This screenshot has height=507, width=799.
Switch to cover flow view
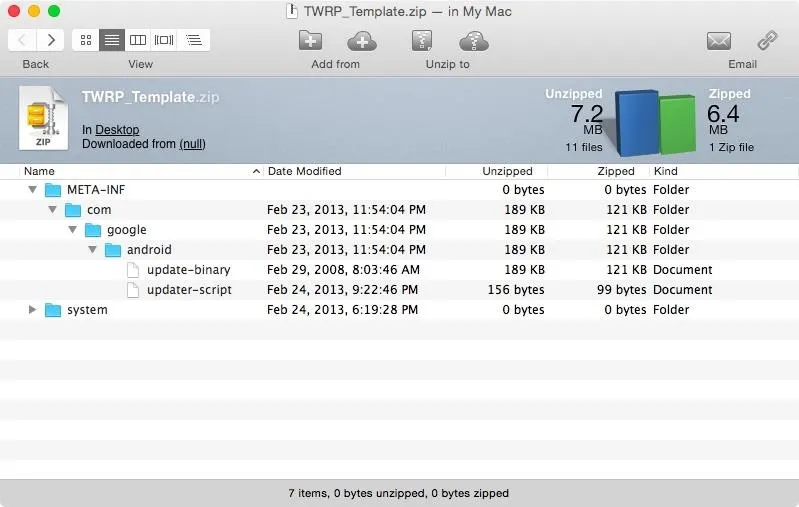(164, 40)
